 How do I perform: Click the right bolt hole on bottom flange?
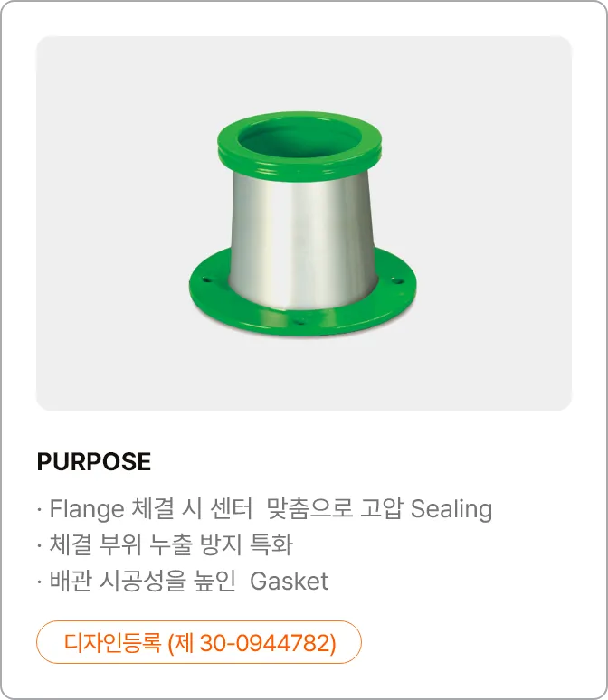point(396,281)
